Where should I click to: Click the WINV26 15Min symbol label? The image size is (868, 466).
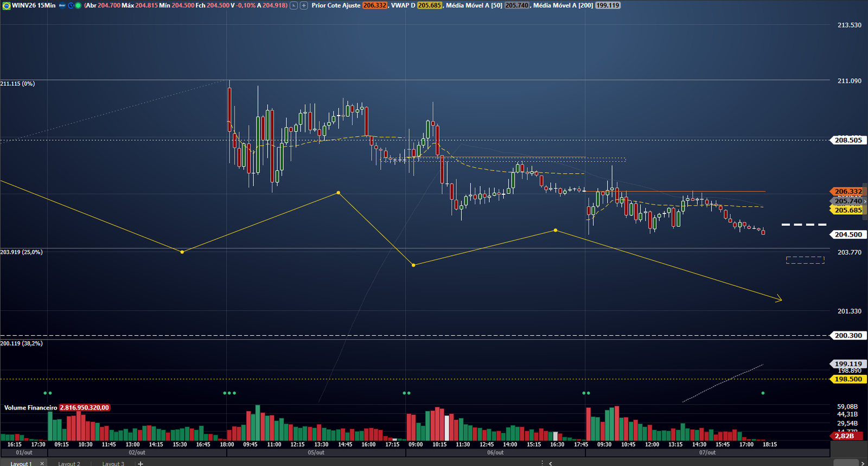[34, 5]
